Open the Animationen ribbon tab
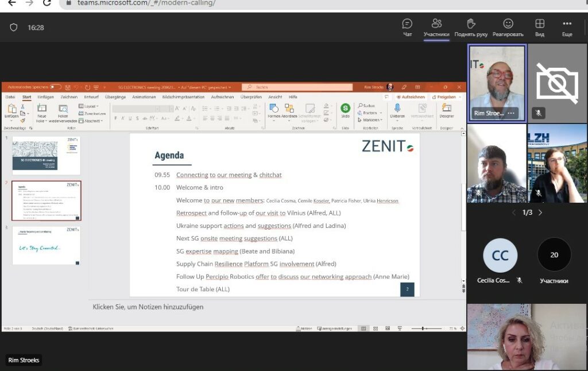Image resolution: width=588 pixels, height=371 pixels. (x=144, y=97)
